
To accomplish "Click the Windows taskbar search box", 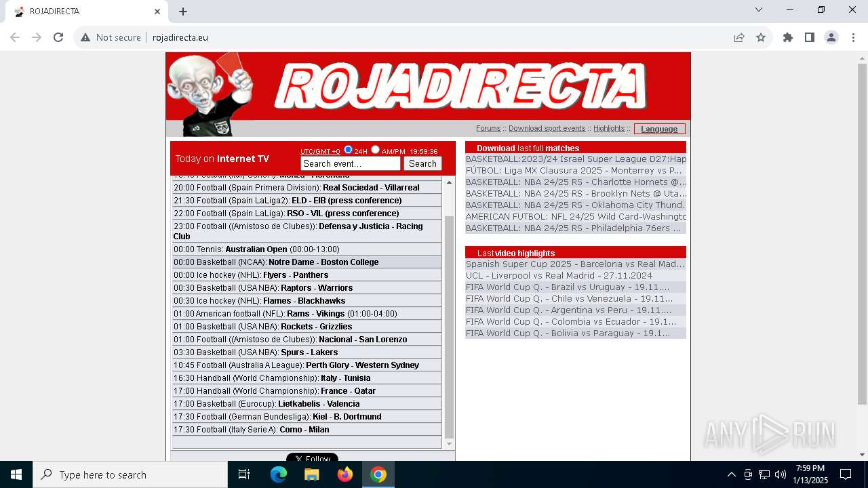I will coord(130,474).
